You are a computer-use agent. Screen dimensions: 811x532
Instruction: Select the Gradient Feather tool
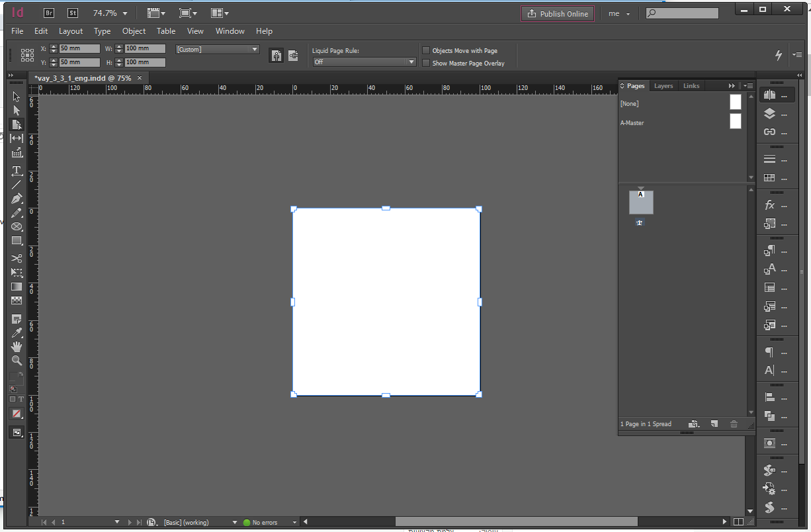click(17, 300)
